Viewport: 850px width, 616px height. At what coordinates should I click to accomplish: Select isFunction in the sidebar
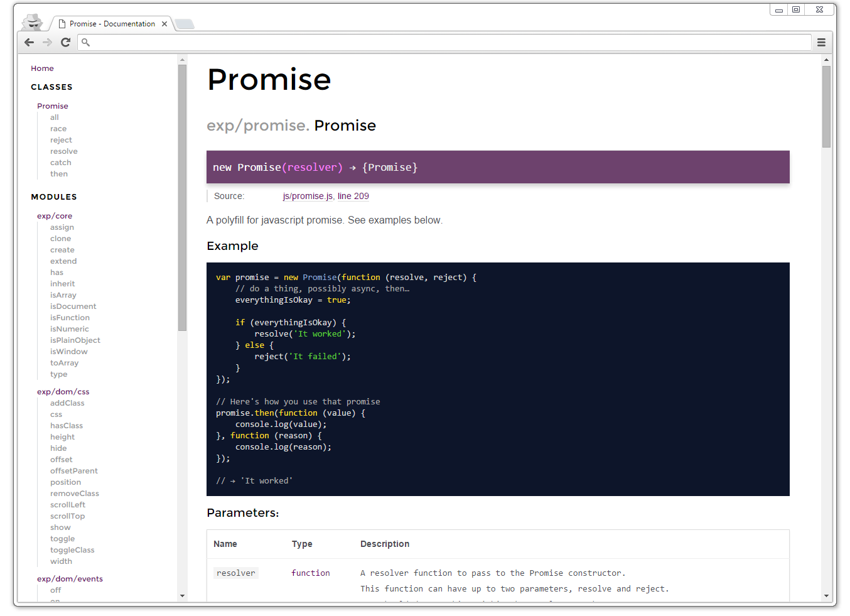[x=70, y=317]
